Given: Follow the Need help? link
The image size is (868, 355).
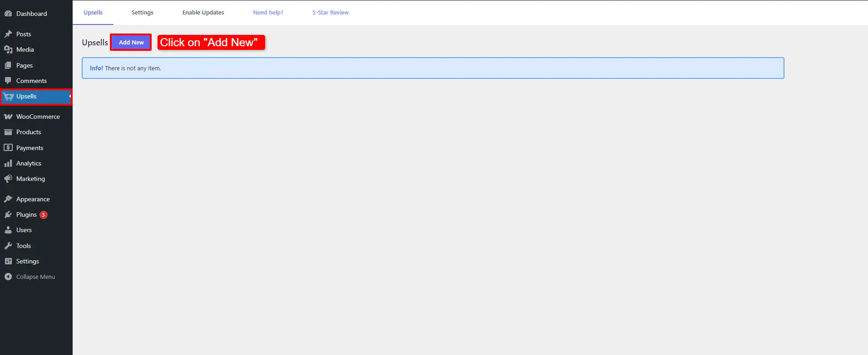Looking at the screenshot, I should (268, 13).
